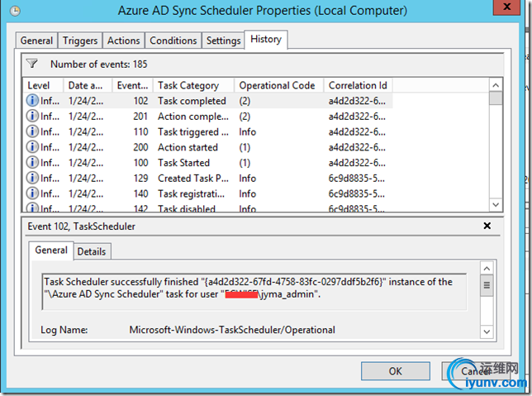
Task: Click info icon of Created Task Process row
Action: pos(32,178)
